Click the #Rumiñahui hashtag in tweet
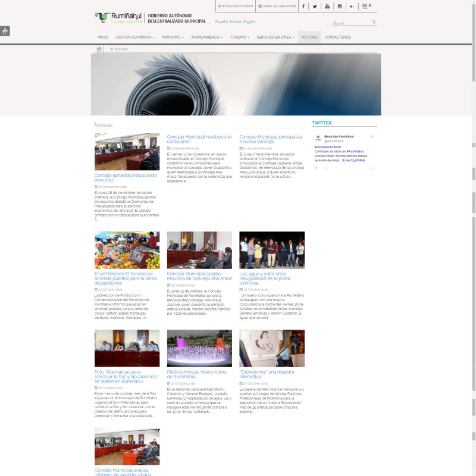This screenshot has height=476, width=476. point(355,152)
